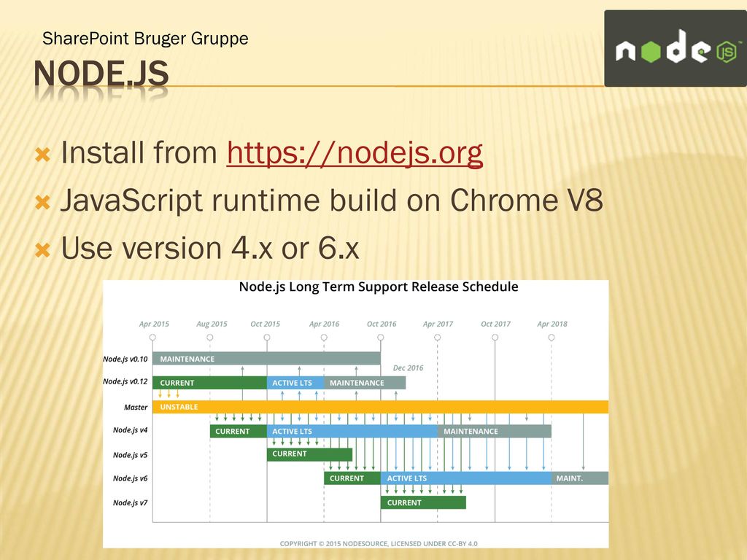747x560 pixels.
Task: Click the NodeSource copyright notice
Action: pyautogui.click(x=379, y=543)
